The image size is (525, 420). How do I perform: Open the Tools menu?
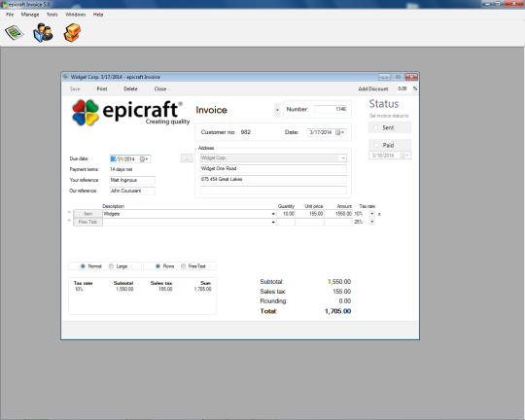tap(52, 15)
